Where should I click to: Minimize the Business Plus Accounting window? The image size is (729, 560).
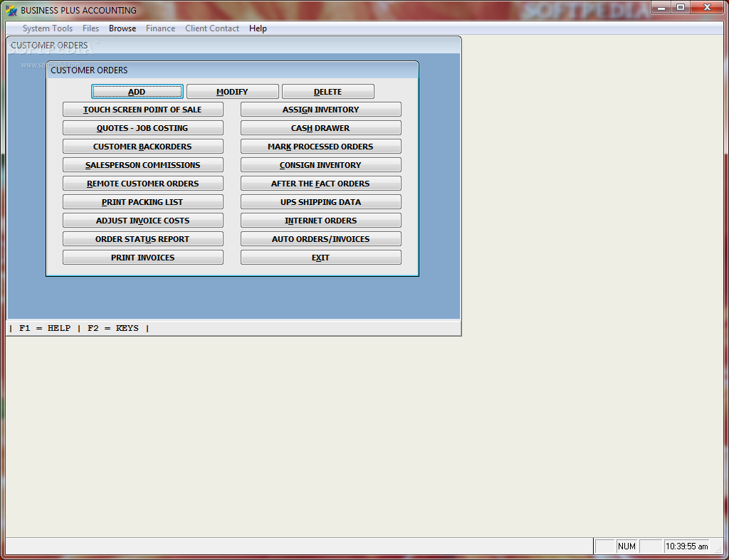click(661, 8)
